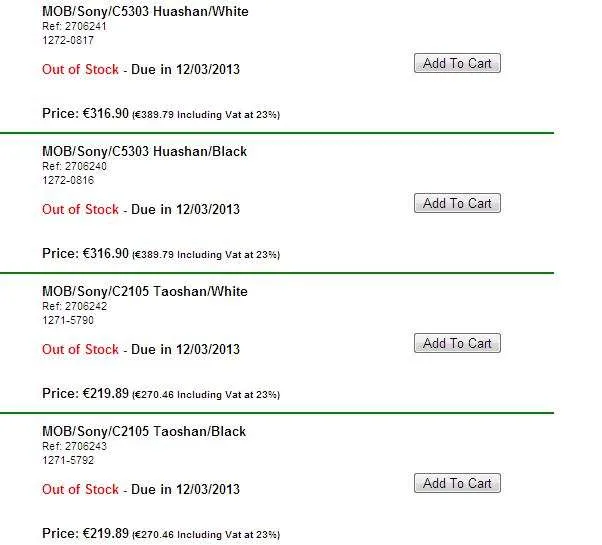Add C5303 Huashan White to cart

point(457,63)
